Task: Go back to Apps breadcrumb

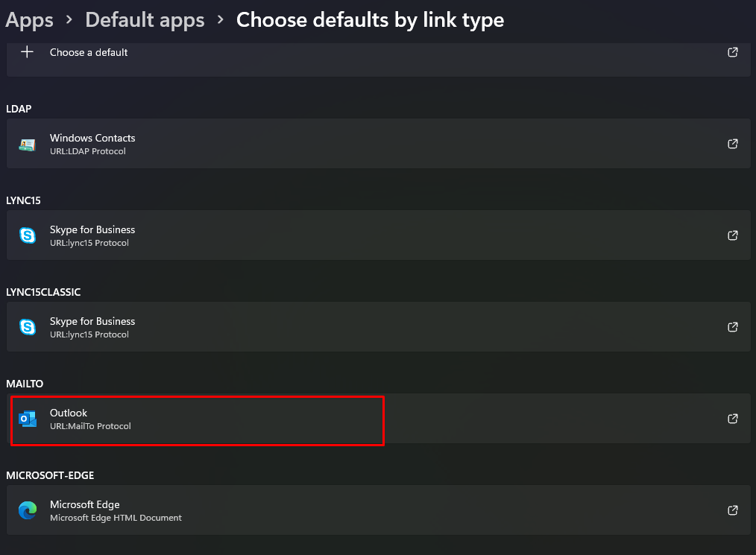Action: click(x=29, y=20)
